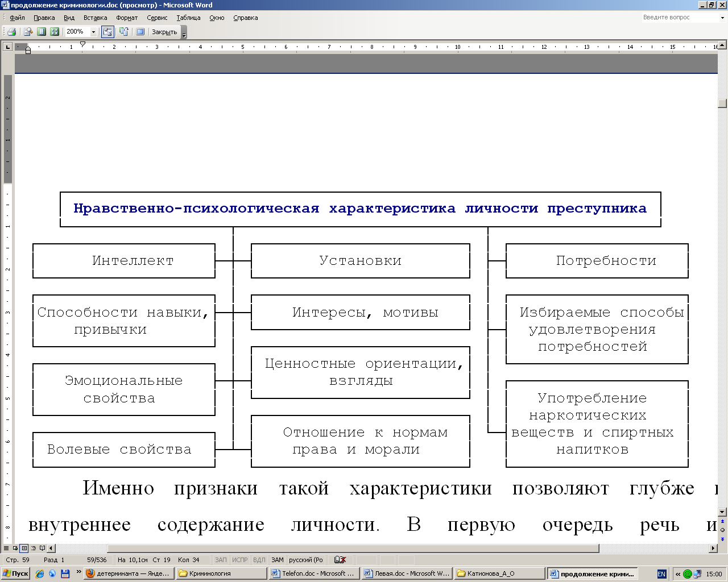728x582 pixels.
Task: Open the Вид menu
Action: coord(69,18)
